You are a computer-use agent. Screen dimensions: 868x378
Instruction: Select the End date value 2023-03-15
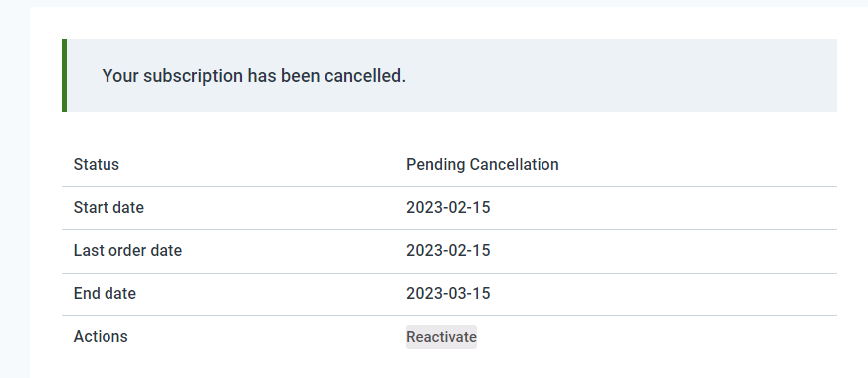pos(448,293)
